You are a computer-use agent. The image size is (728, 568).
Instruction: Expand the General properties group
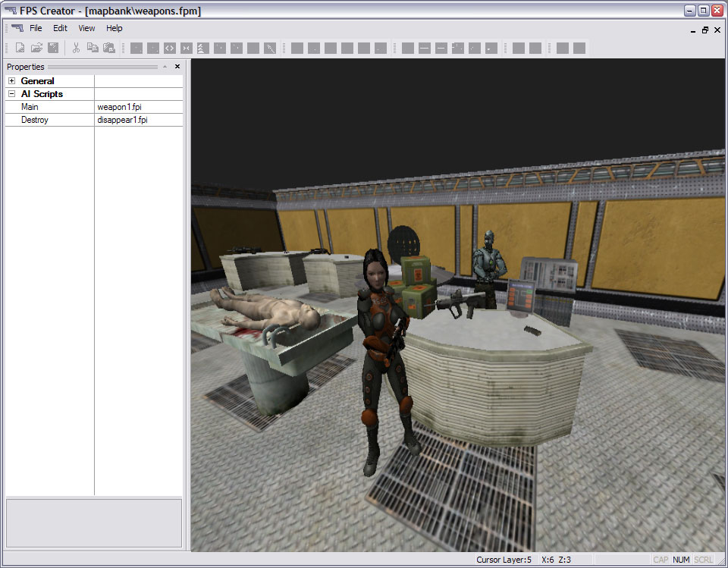point(12,81)
